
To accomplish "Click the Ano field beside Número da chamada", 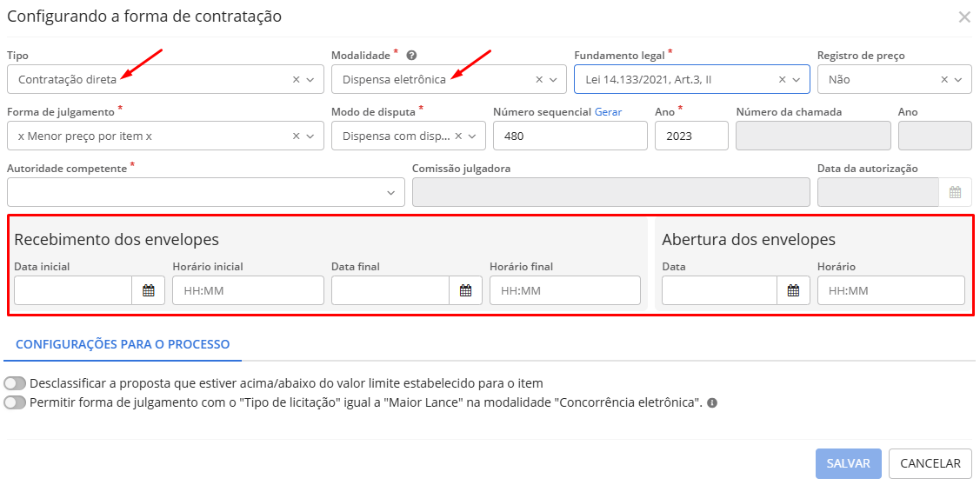I will pyautogui.click(x=935, y=136).
